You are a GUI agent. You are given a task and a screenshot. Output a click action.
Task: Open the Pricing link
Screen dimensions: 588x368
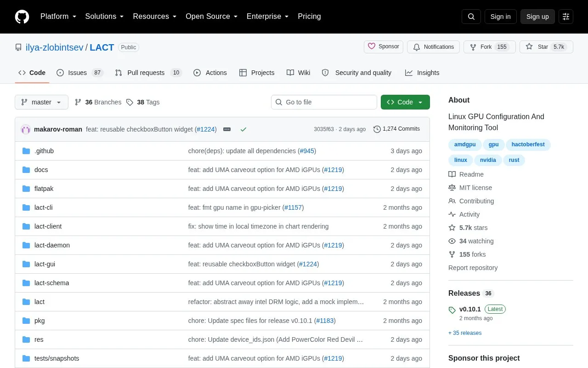[x=309, y=17]
